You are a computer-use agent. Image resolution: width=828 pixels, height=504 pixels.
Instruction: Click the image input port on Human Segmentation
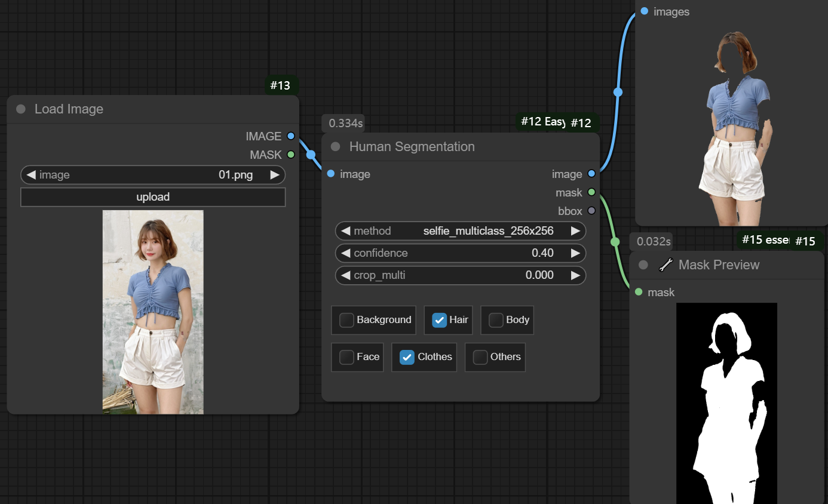click(331, 174)
